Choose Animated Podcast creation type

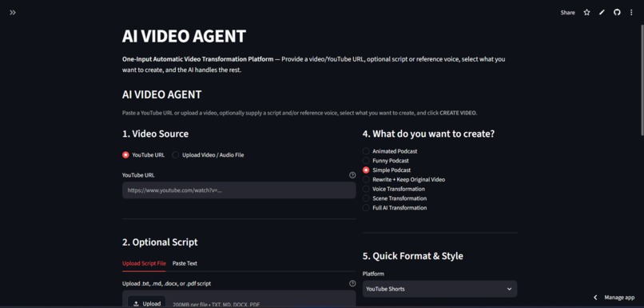[x=390, y=151]
